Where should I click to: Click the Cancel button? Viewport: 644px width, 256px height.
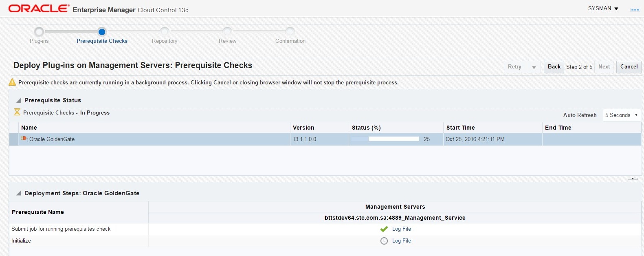[x=629, y=67]
